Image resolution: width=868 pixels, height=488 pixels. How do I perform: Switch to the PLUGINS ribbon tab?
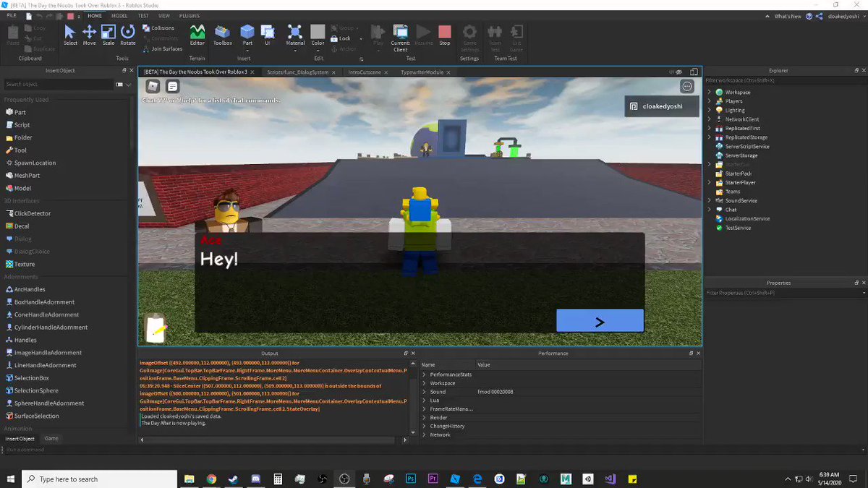click(x=190, y=15)
